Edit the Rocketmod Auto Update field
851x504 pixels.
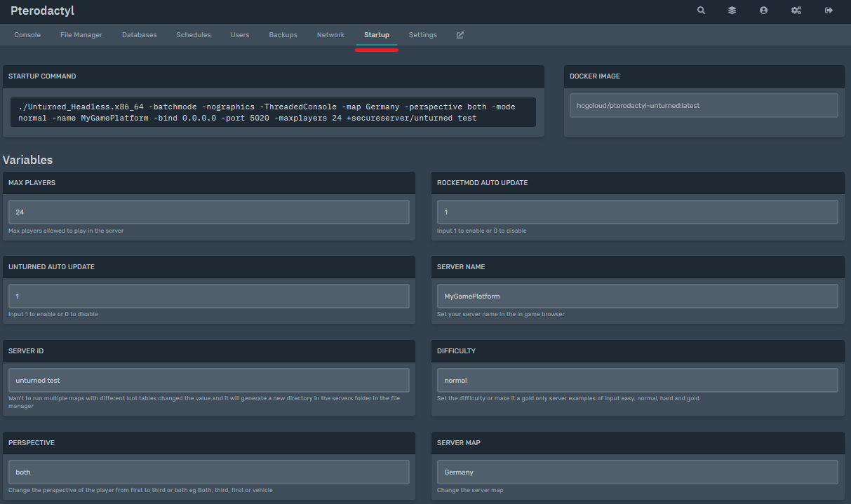coord(637,212)
